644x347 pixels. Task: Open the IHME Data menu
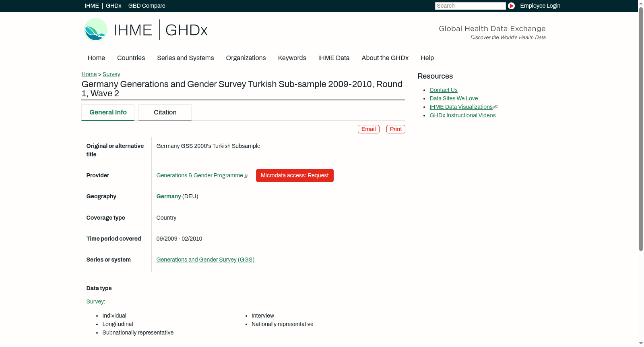pos(334,58)
